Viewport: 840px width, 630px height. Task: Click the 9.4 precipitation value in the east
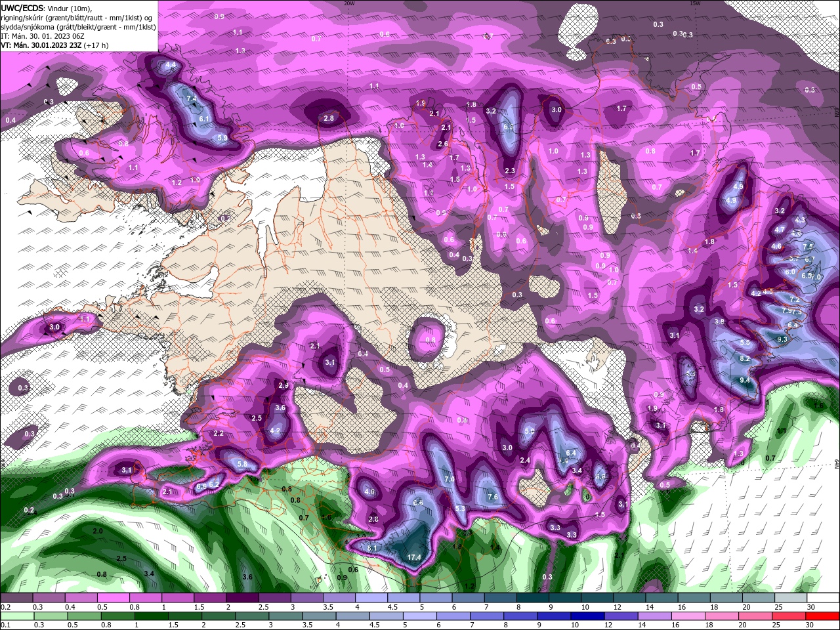coord(745,380)
